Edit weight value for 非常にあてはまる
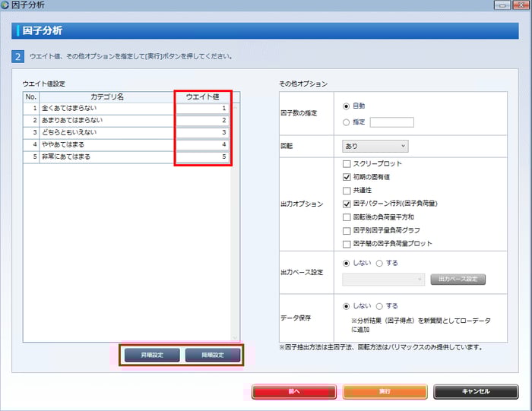 click(x=202, y=157)
